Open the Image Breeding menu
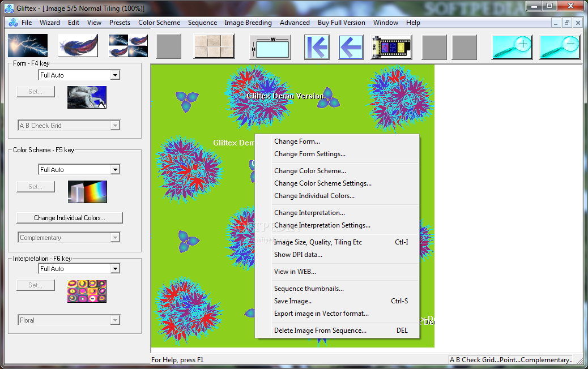The width and height of the screenshot is (588, 369). click(248, 23)
